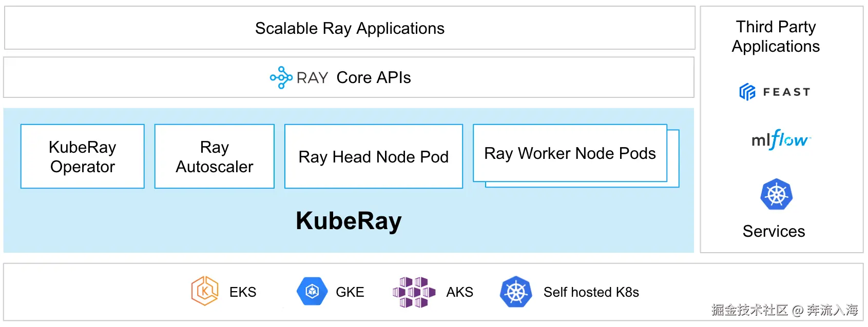The height and width of the screenshot is (327, 868).
Task: Click the AKS purple cubes icon
Action: [414, 292]
